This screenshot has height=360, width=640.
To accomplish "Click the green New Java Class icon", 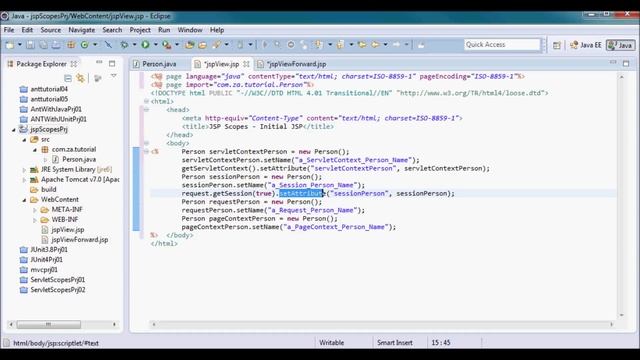I will (85, 45).
